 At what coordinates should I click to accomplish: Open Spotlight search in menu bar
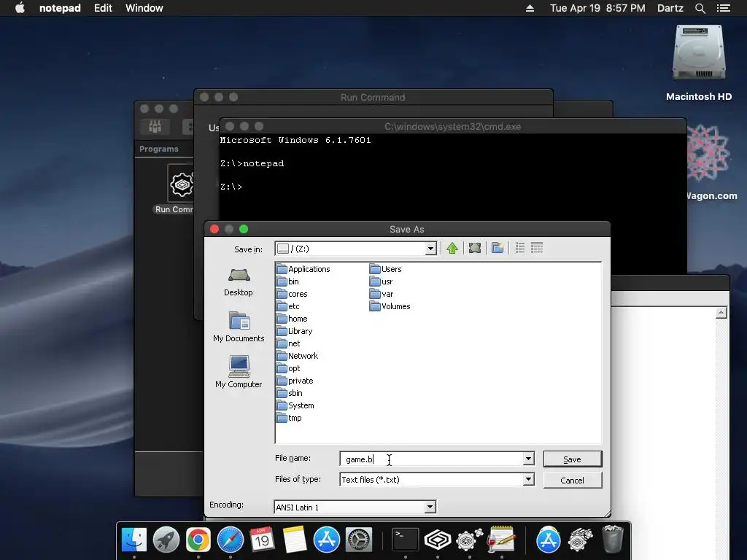coord(700,8)
